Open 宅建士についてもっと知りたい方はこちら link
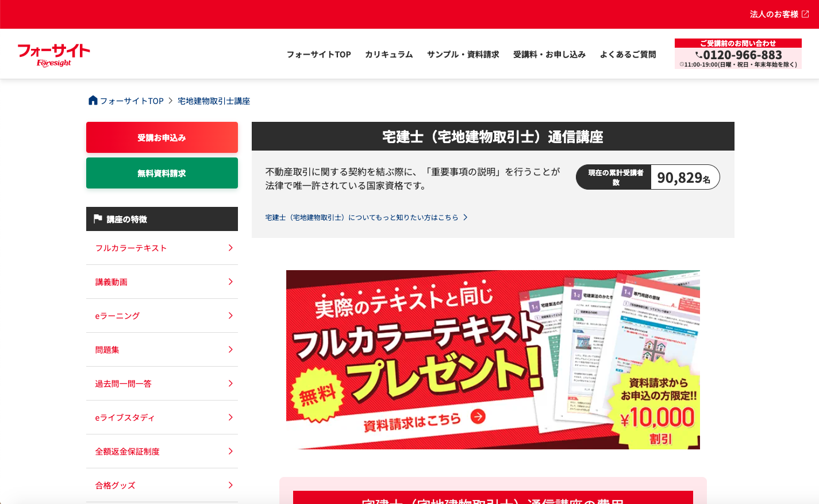The image size is (819, 504). click(x=362, y=217)
